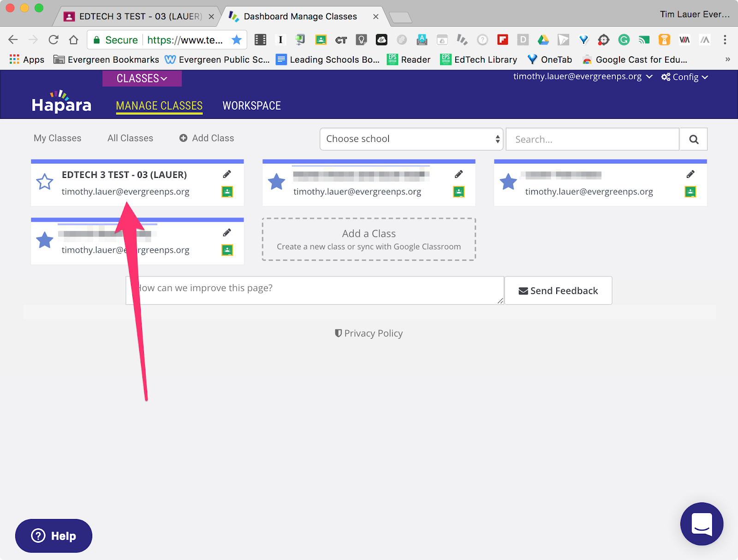
Task: Click the pencil icon on the second row class card
Action: pos(227,233)
